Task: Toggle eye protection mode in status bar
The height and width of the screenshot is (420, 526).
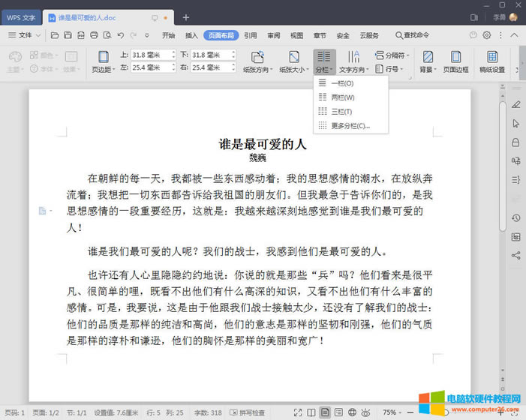Action: coord(365,412)
